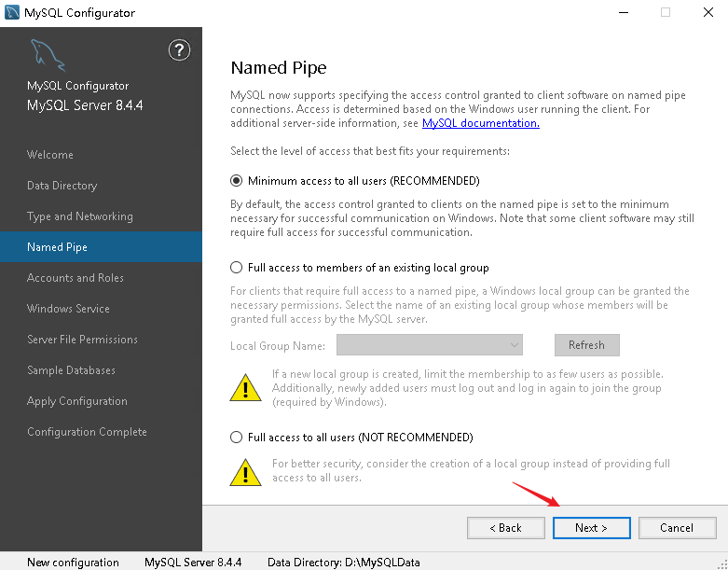Open the MySQL documentation link

coord(481,123)
